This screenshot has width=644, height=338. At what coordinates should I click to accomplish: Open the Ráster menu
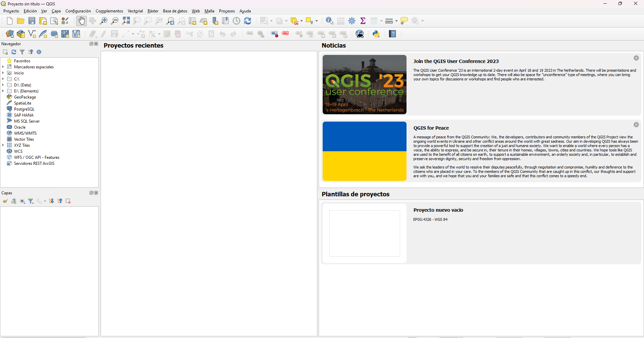tap(153, 11)
